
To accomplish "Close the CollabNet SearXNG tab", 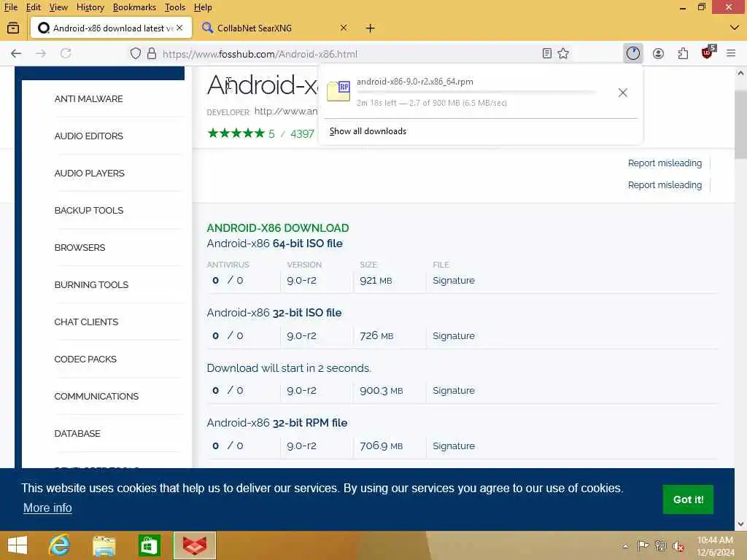I will [344, 28].
